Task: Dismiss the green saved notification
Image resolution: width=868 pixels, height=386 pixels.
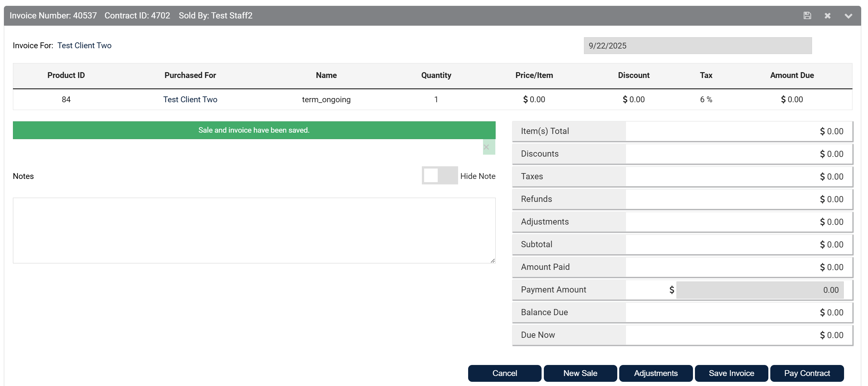Action: click(x=486, y=147)
